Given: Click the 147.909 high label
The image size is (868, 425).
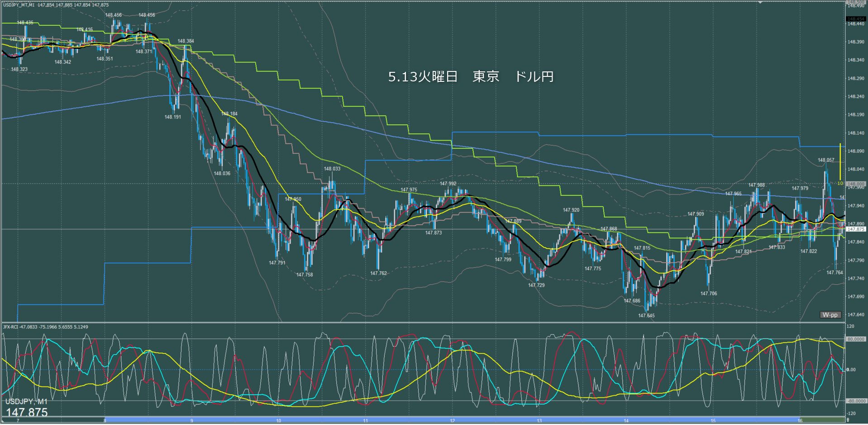Looking at the screenshot, I should click(696, 214).
